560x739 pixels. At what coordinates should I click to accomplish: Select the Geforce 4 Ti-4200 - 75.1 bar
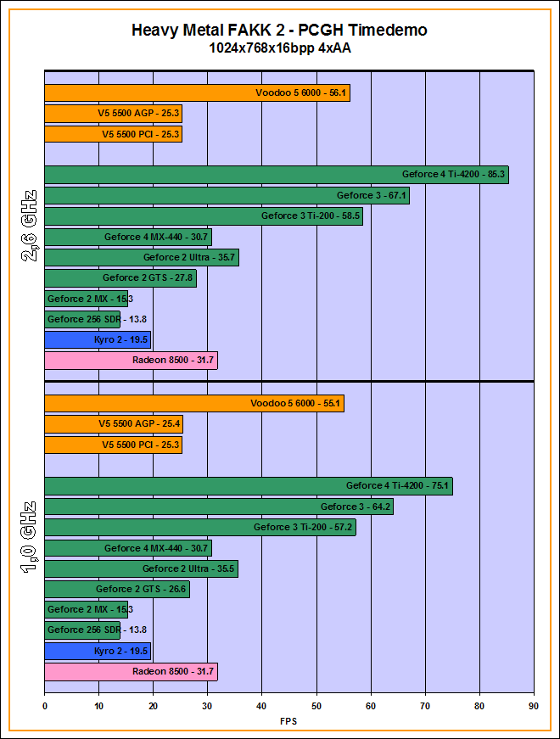[248, 486]
